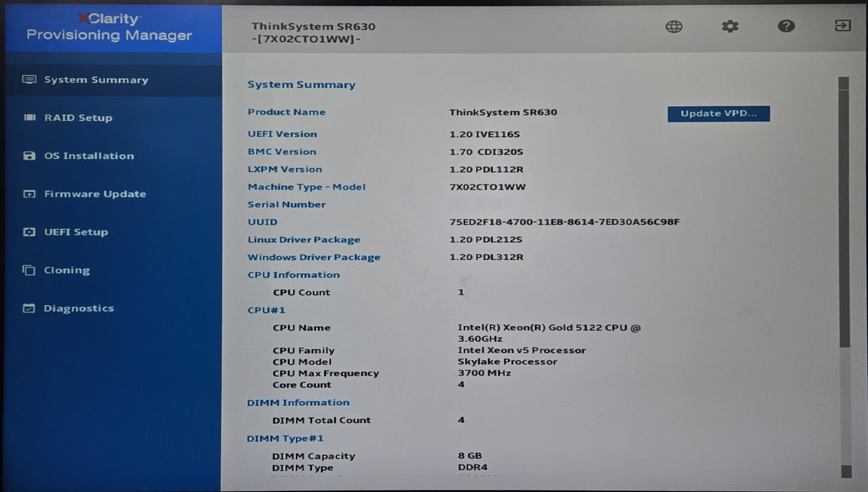The height and width of the screenshot is (492, 868).
Task: Click Machine Type value 7X02CTO1WW
Action: (488, 187)
